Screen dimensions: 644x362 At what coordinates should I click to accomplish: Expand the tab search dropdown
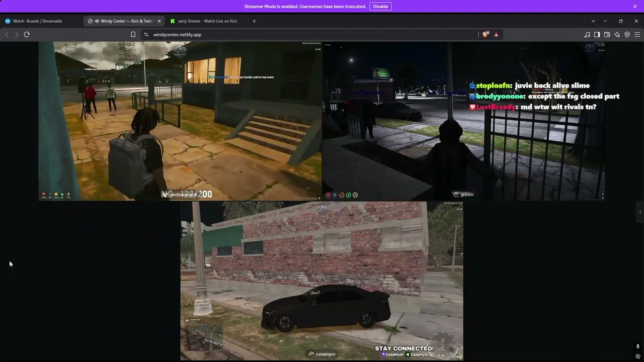click(593, 21)
